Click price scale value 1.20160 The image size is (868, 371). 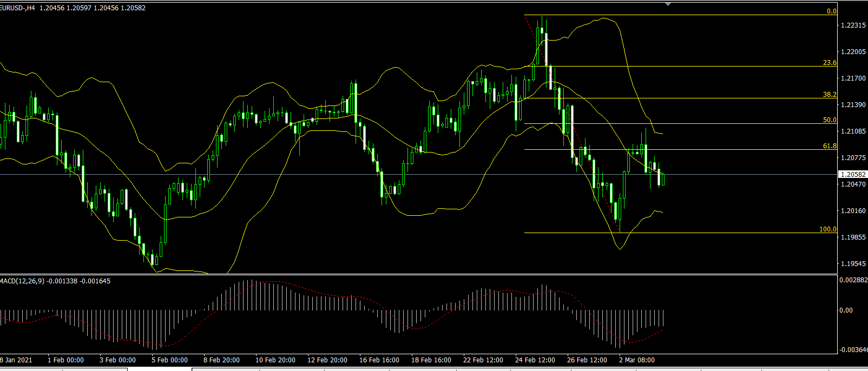coord(854,211)
